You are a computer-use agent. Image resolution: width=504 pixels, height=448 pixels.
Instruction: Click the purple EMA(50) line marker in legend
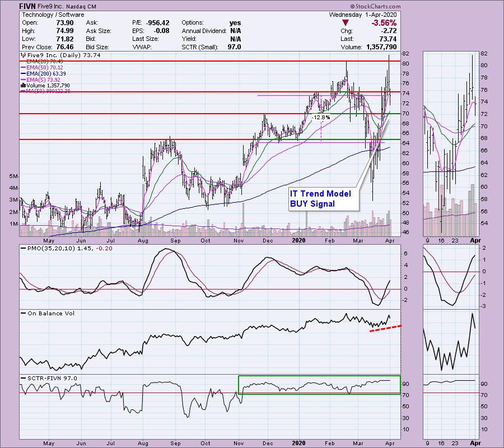coord(23,68)
